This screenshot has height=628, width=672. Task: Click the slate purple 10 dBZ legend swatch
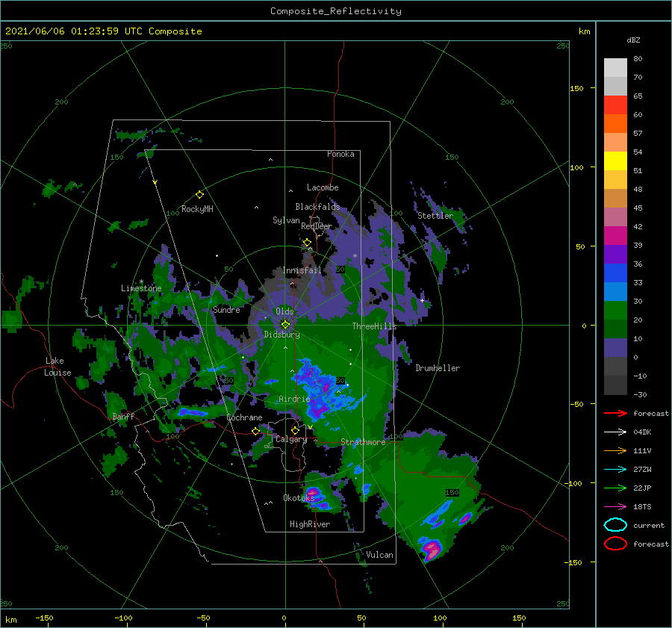click(x=615, y=347)
